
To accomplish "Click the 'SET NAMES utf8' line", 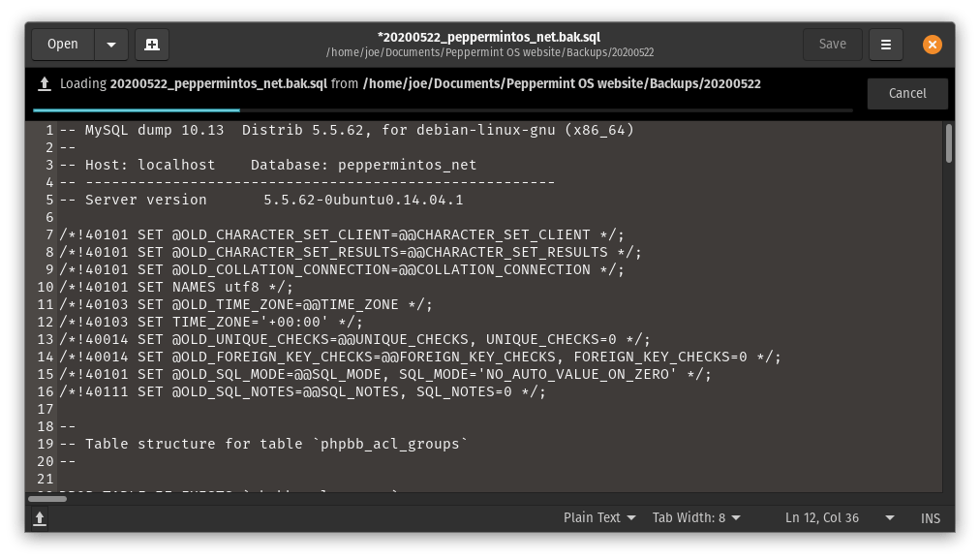I will click(x=176, y=287).
